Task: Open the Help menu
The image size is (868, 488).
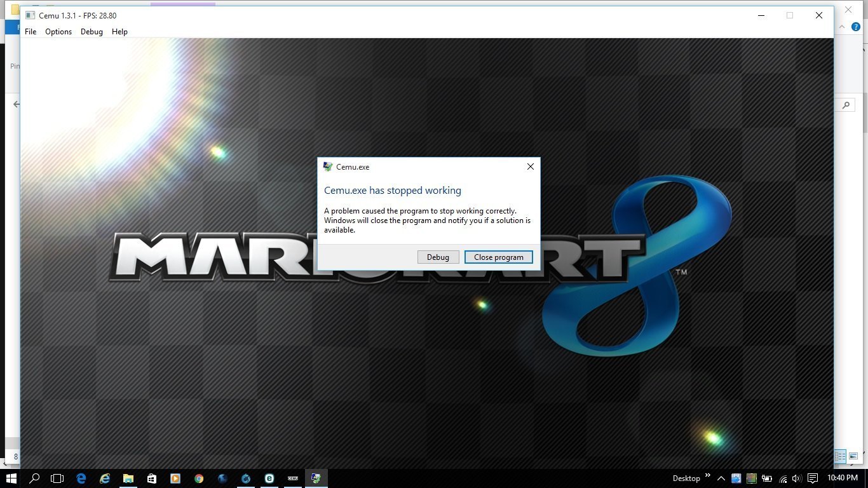Action: click(x=119, y=32)
